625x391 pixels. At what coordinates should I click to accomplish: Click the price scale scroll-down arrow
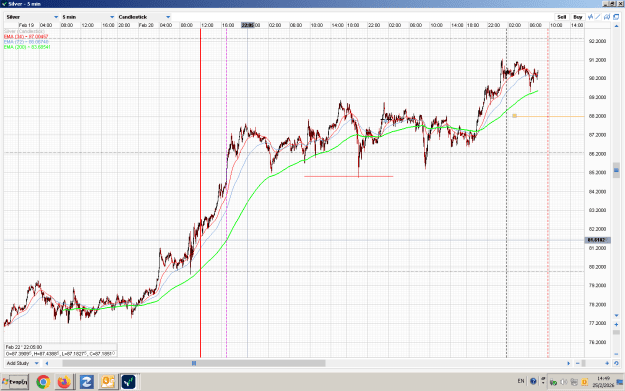(x=616, y=316)
